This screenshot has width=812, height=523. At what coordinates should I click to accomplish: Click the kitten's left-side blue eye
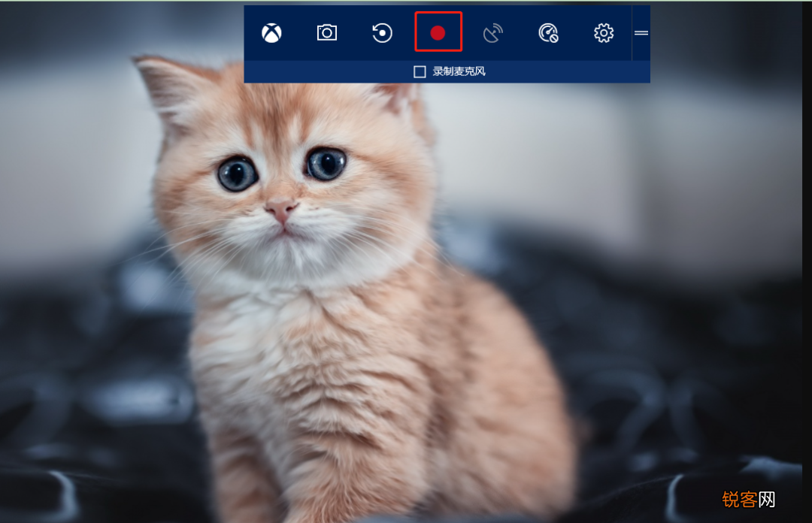tap(237, 173)
